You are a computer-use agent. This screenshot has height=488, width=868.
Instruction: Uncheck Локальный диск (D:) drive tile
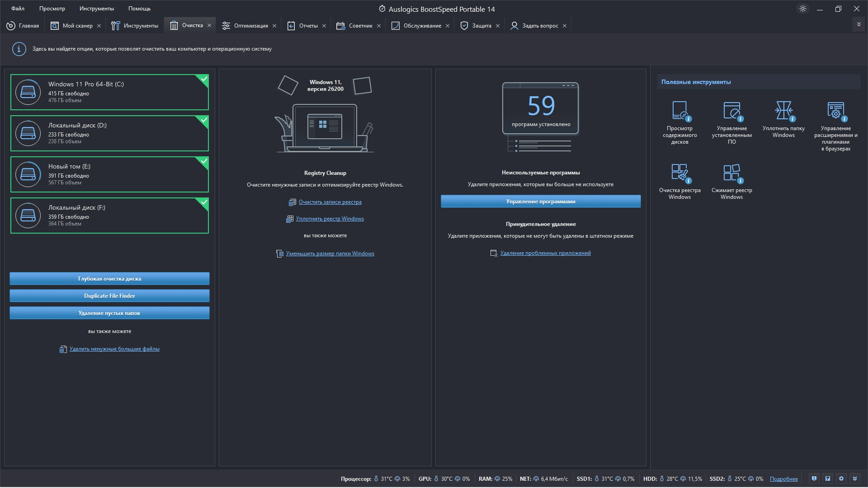(x=109, y=133)
